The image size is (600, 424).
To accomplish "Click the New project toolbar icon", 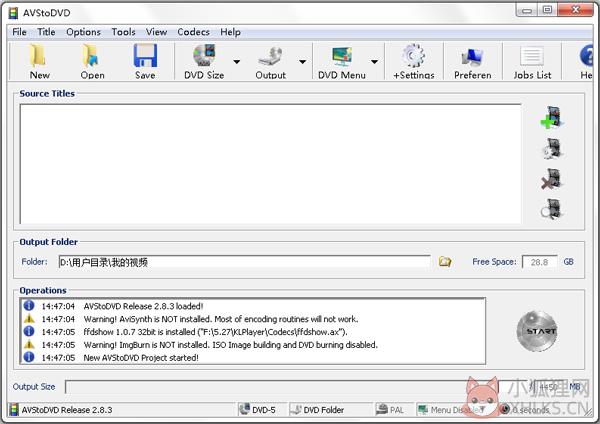I will click(x=39, y=56).
